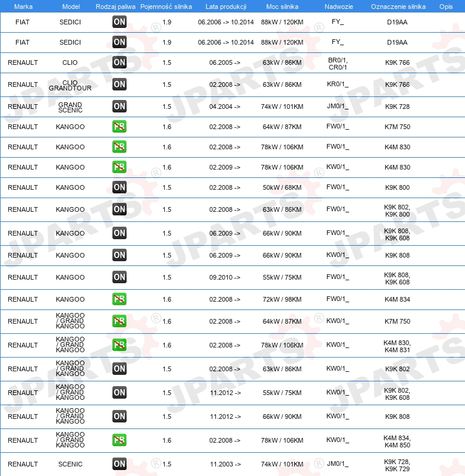
Task: Click the Moc silnika column header
Action: [x=282, y=7]
